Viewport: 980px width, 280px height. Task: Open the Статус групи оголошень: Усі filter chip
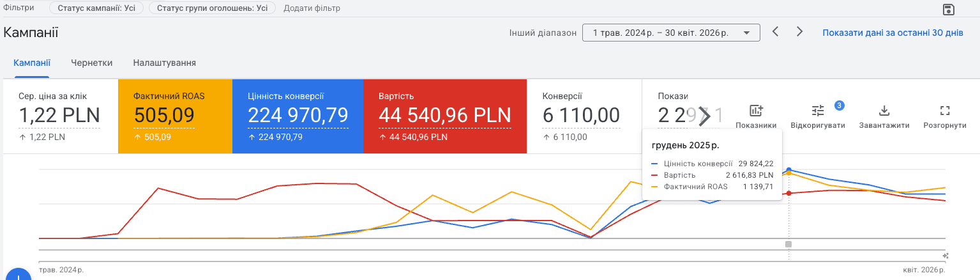tap(213, 8)
